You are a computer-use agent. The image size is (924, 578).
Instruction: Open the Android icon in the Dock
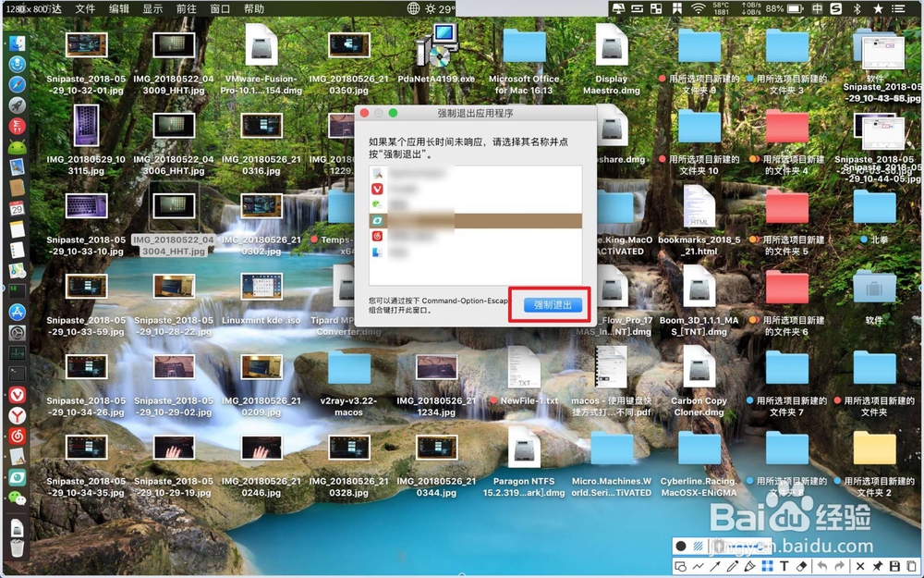click(17, 146)
